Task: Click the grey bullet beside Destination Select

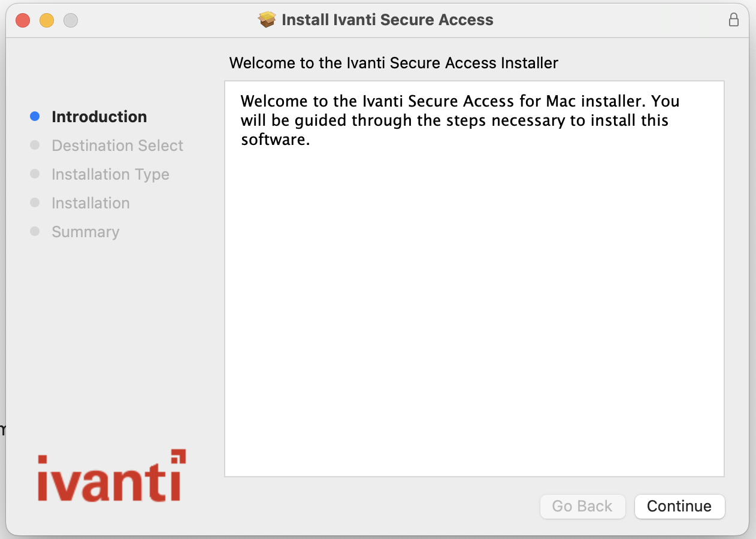Action: (35, 146)
